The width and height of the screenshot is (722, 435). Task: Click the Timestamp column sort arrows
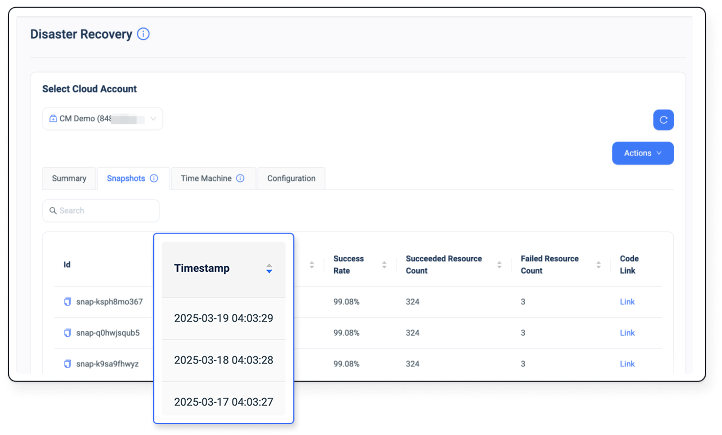point(269,269)
